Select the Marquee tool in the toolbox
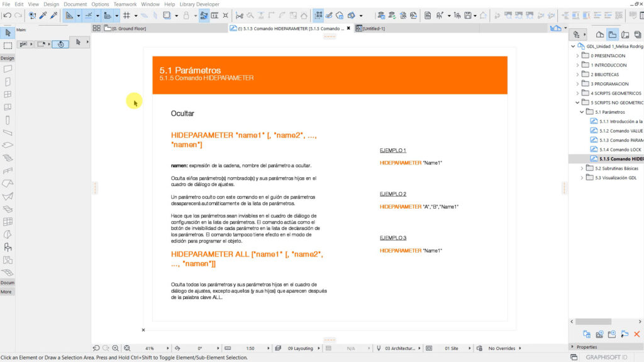This screenshot has width=644, height=362. coord(8,45)
